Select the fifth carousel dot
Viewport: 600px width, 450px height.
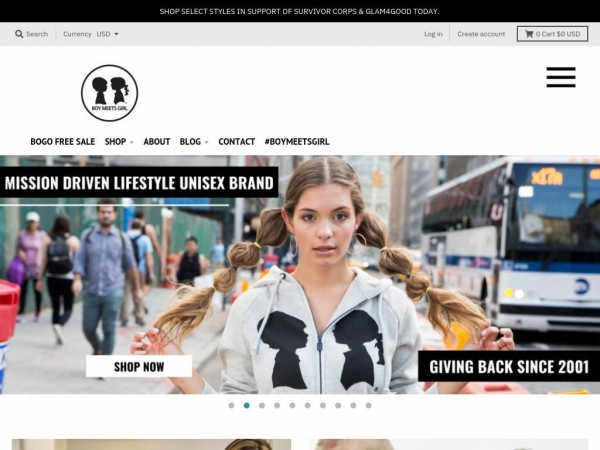pyautogui.click(x=292, y=405)
